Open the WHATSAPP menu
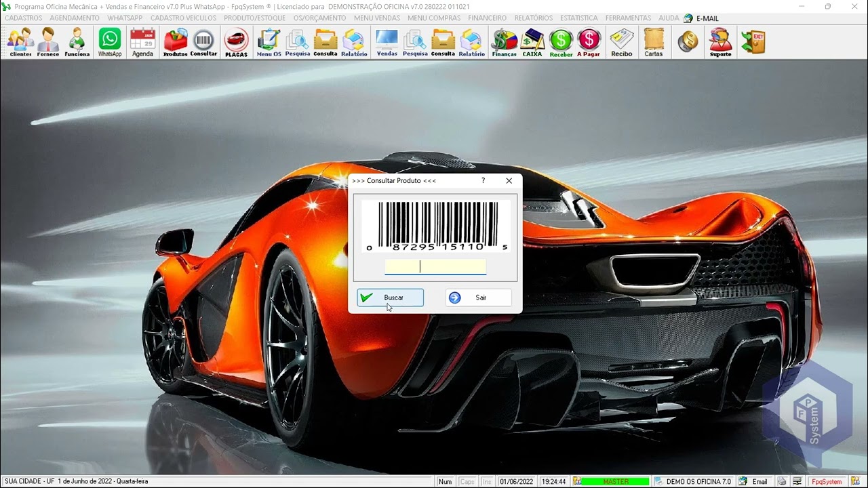868x488 pixels. (x=125, y=18)
